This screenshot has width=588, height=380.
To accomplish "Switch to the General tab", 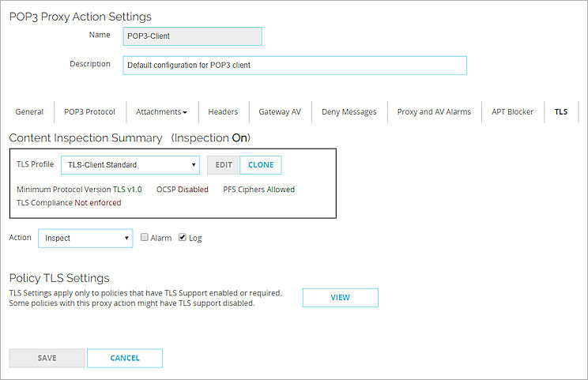I will coord(29,112).
